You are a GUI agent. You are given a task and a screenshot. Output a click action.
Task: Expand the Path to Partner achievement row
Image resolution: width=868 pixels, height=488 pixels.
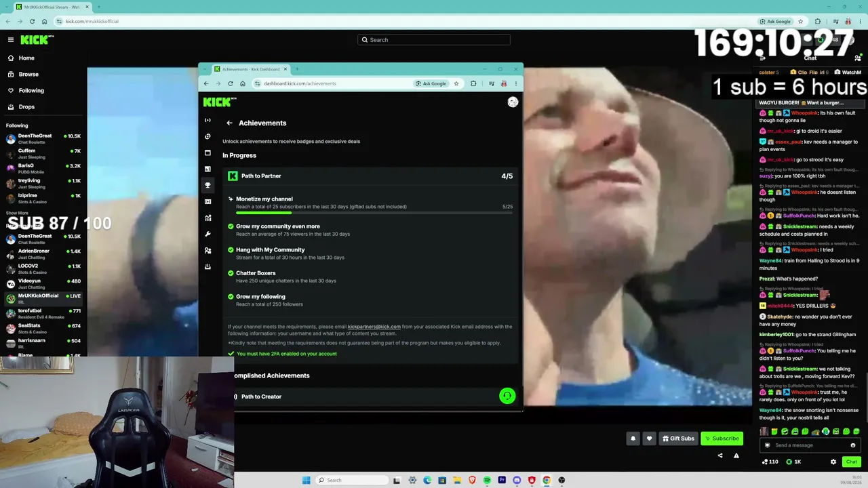(x=370, y=176)
